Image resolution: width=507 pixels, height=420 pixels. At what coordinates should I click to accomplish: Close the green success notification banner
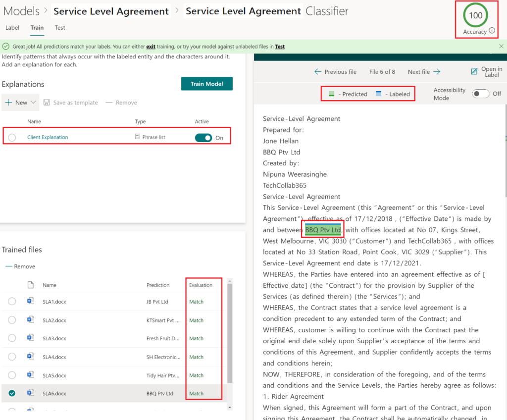(501, 46)
